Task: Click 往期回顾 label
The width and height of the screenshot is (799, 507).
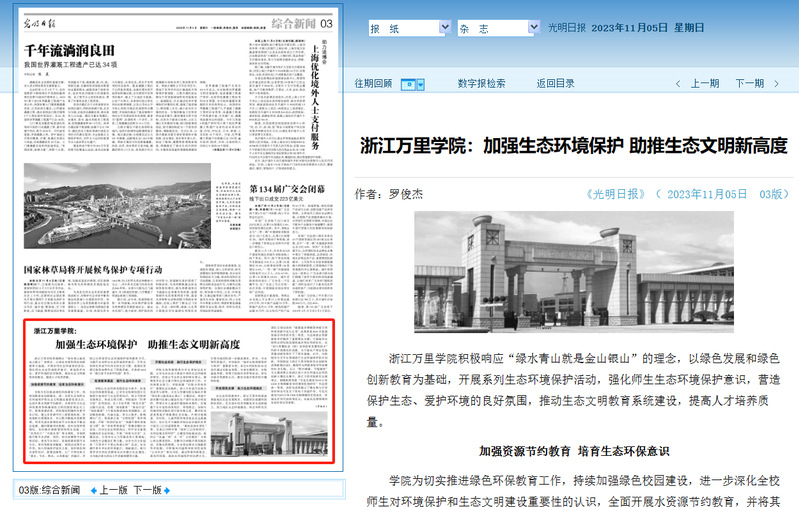Action: coord(373,84)
